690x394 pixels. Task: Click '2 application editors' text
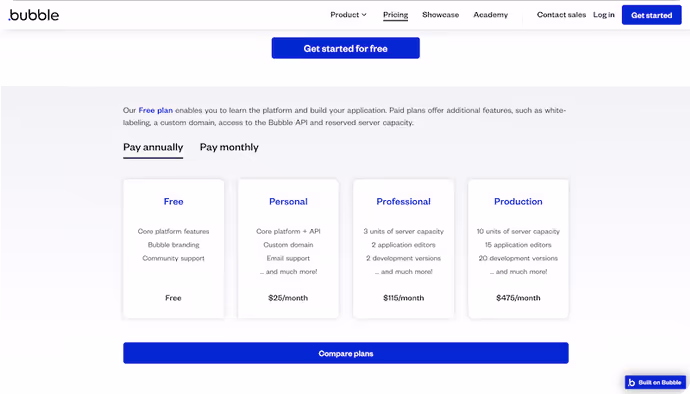[404, 245]
